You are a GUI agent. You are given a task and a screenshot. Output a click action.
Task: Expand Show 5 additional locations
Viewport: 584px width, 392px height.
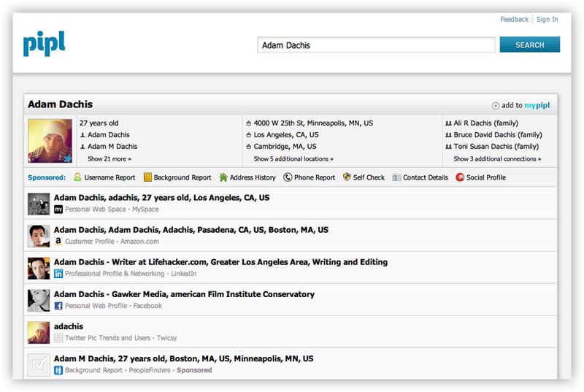click(293, 158)
